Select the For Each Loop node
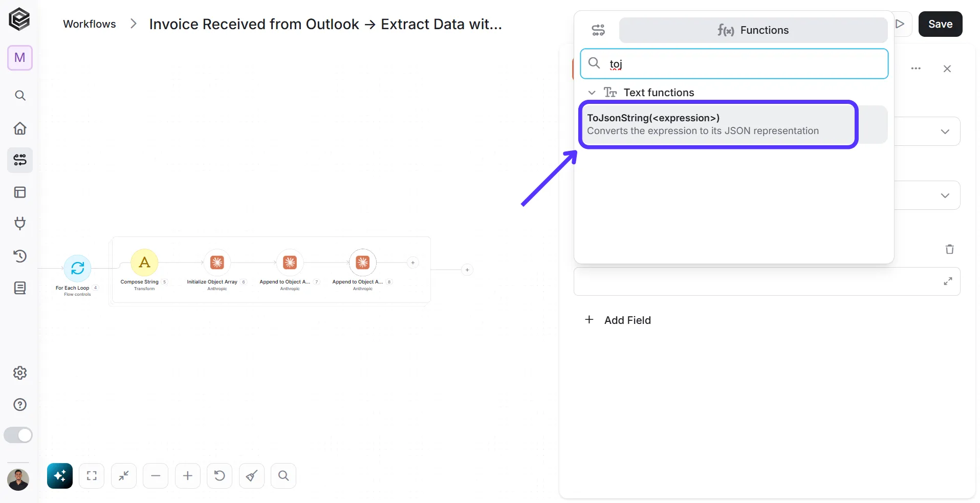Viewport: 980px width, 503px height. click(x=77, y=268)
